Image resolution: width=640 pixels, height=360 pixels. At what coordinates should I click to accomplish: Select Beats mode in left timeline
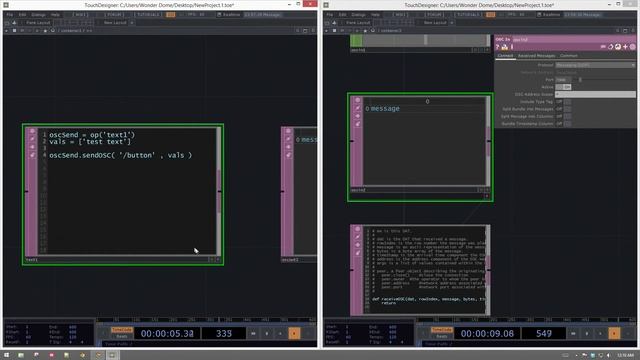(122, 336)
